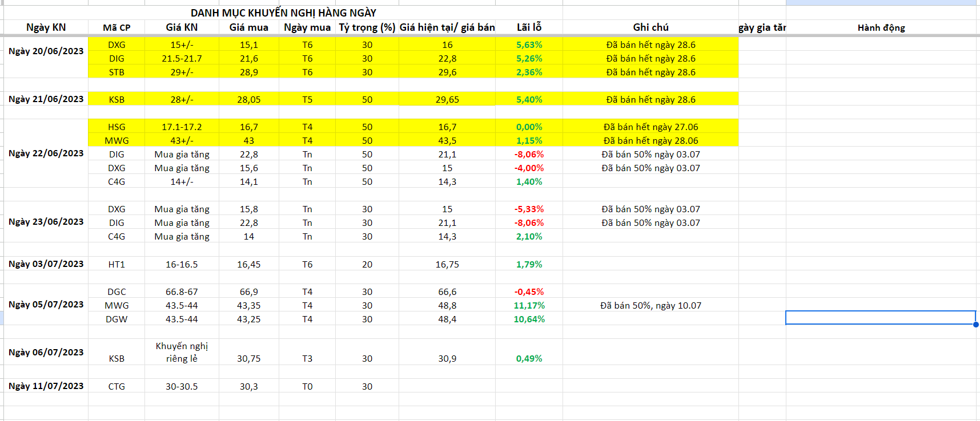Select the buy price cell "15,1"
The width and height of the screenshot is (980, 421).
tap(249, 44)
